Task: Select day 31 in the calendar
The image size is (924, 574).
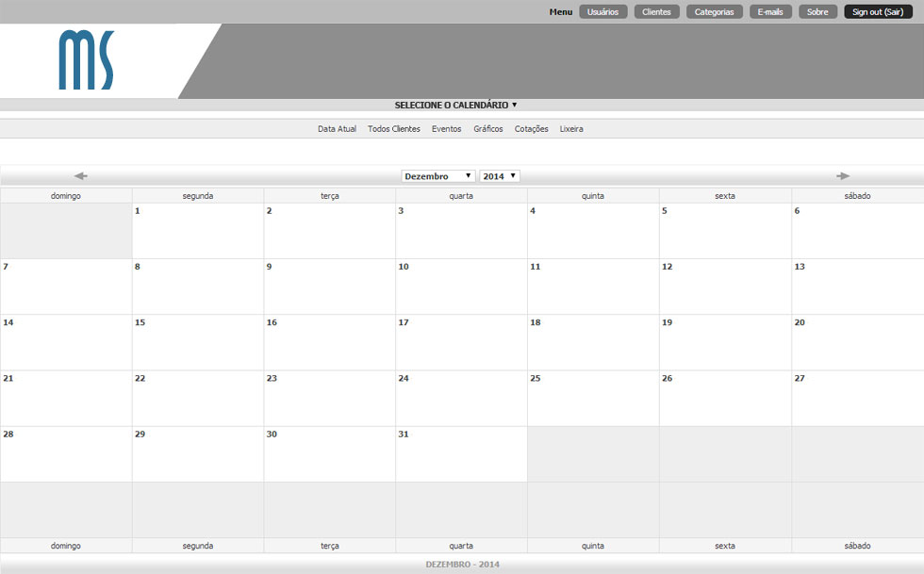Action: [x=461, y=454]
